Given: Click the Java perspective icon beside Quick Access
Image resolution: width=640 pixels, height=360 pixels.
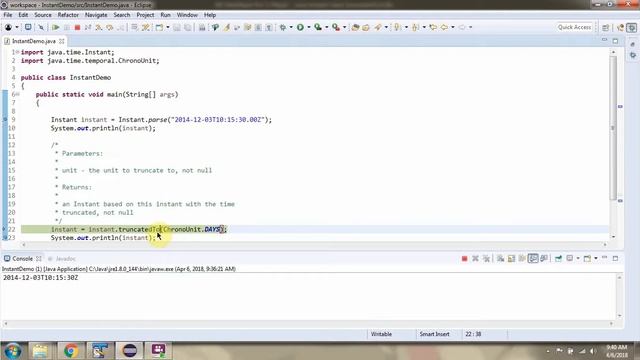Looking at the screenshot, I should (620, 27).
